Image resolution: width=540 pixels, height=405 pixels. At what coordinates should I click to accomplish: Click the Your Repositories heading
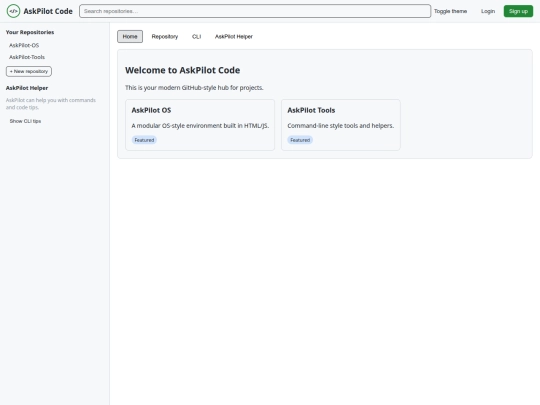coord(30,32)
